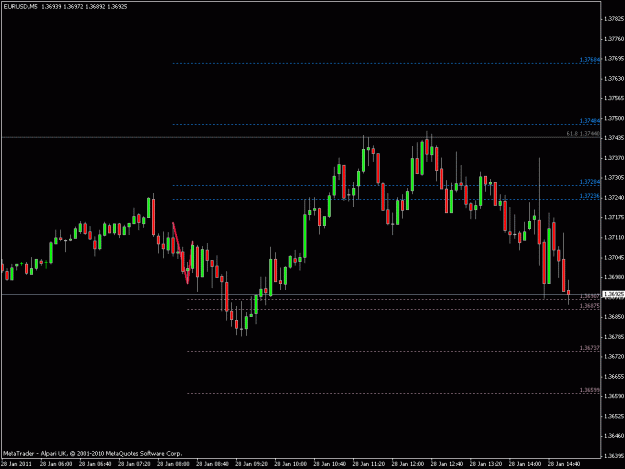Click the 1.36655 price scale label
The image size is (625, 469).
click(x=614, y=377)
